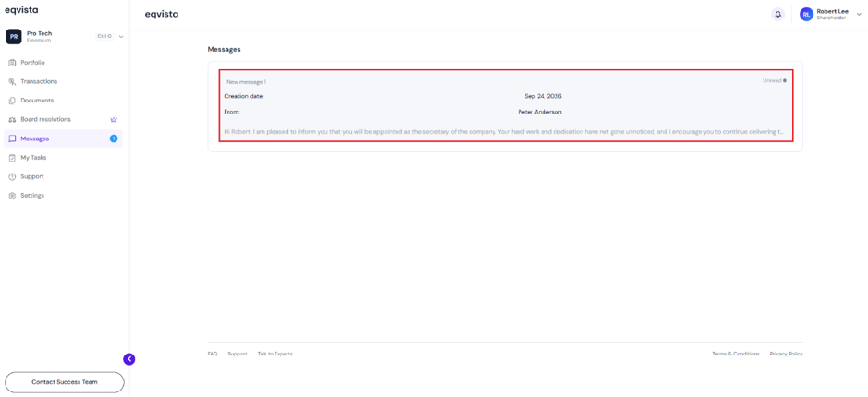
Task: Click the Messages chat icon in sidebar
Action: pos(12,138)
